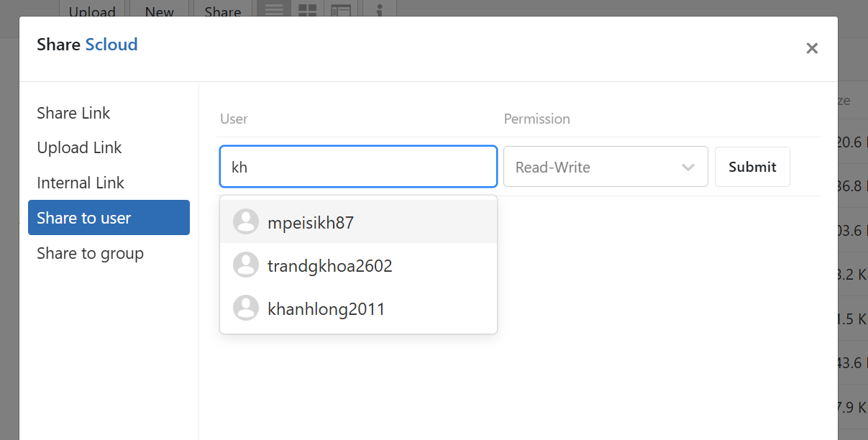The height and width of the screenshot is (440, 868).
Task: Show library details via info icon
Action: tap(380, 10)
